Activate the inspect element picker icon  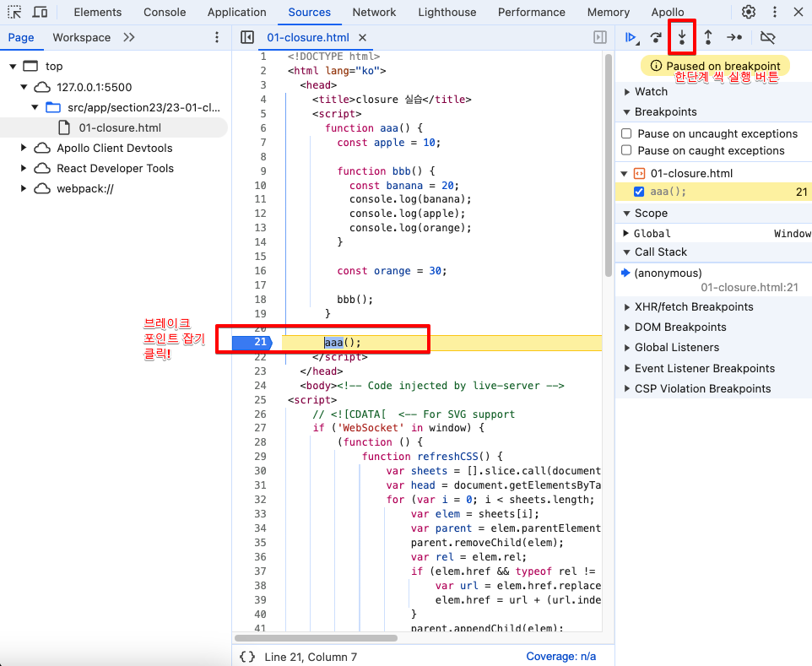point(14,12)
